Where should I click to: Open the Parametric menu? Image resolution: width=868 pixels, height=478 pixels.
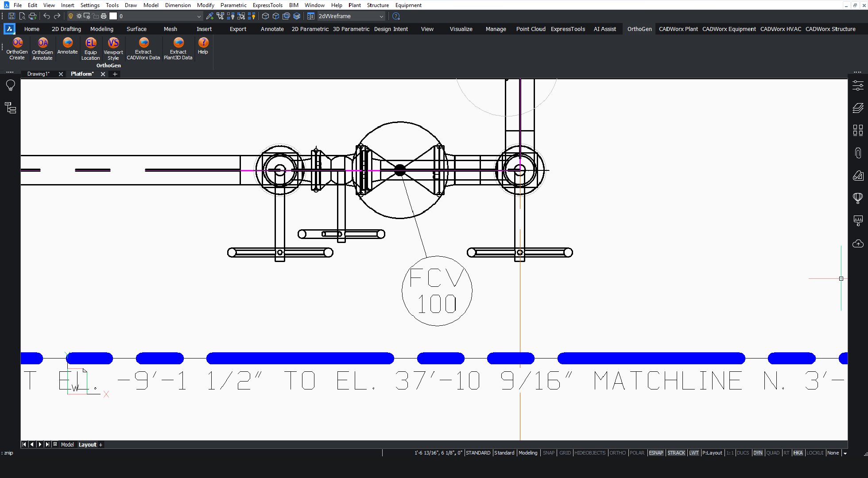click(233, 5)
